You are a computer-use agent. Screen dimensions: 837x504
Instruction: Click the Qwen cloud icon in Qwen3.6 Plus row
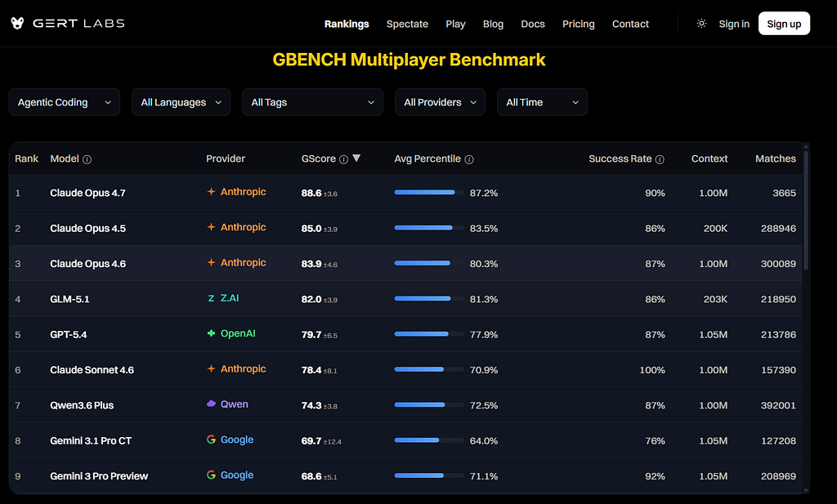(x=212, y=404)
